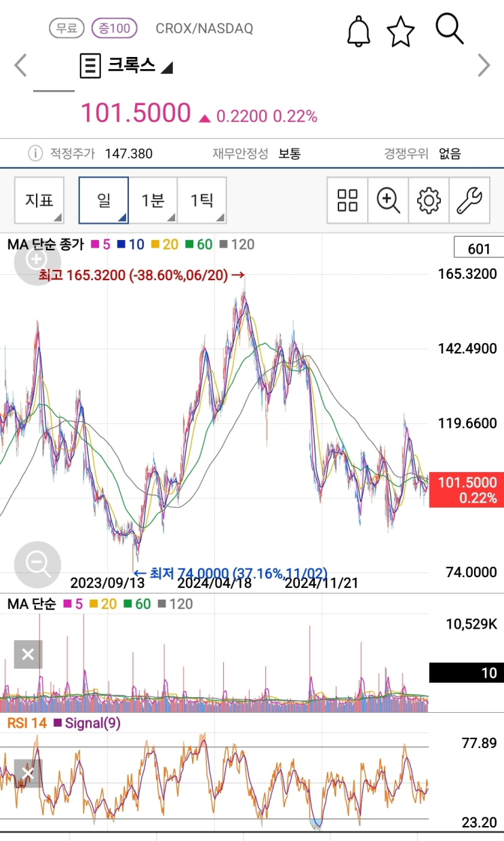
Task: Go to next stock with right arrow
Action: coord(484,66)
